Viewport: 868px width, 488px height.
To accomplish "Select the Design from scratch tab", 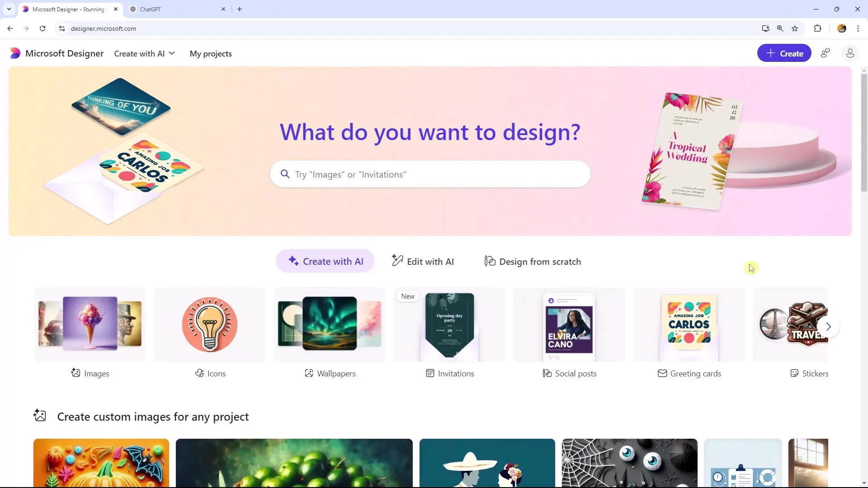I will click(x=533, y=261).
